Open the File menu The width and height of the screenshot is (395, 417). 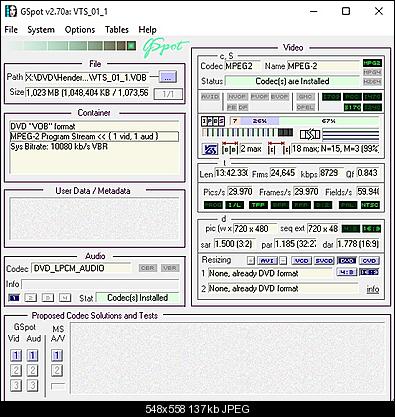(x=11, y=30)
